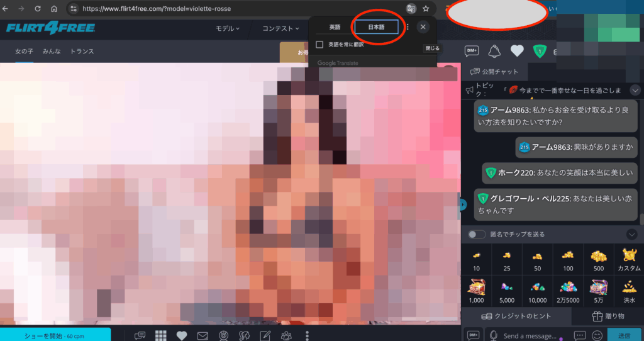Open notifications bell
Image resolution: width=644 pixels, height=341 pixels.
pyautogui.click(x=494, y=51)
